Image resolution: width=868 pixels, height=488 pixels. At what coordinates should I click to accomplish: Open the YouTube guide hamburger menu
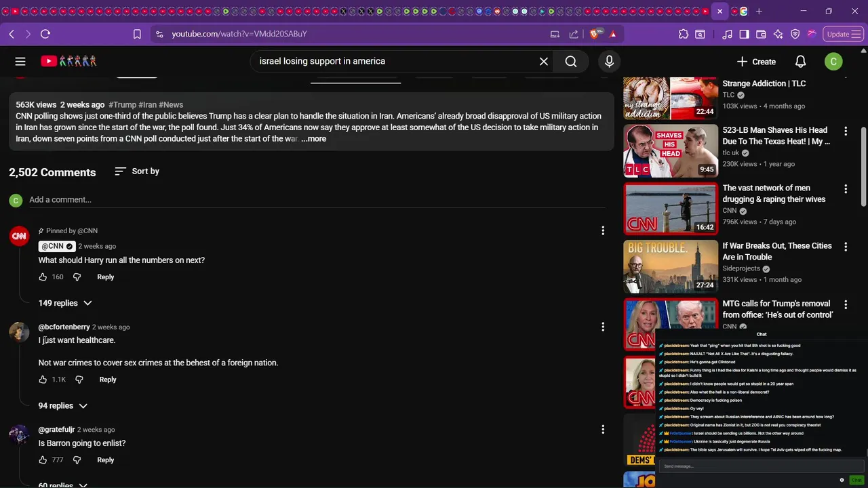coord(20,61)
